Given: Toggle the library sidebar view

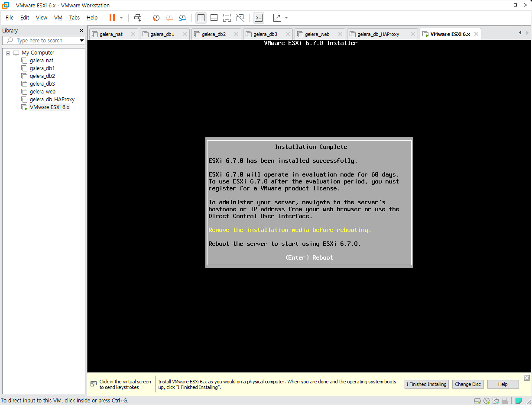Looking at the screenshot, I should [x=201, y=18].
